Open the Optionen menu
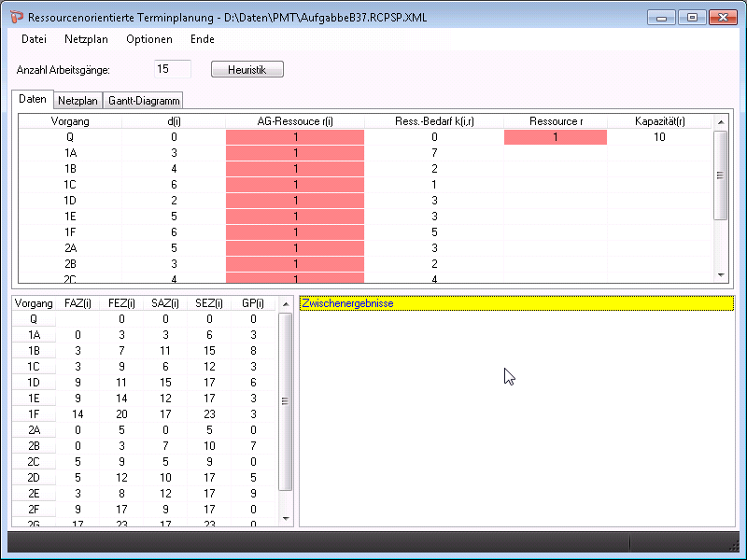This screenshot has width=747, height=560. click(149, 39)
